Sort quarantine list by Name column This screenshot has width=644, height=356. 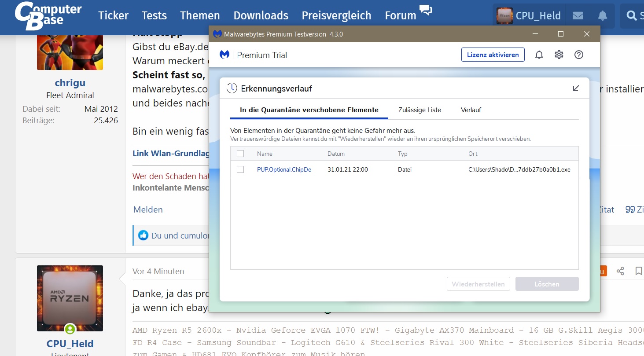point(265,154)
